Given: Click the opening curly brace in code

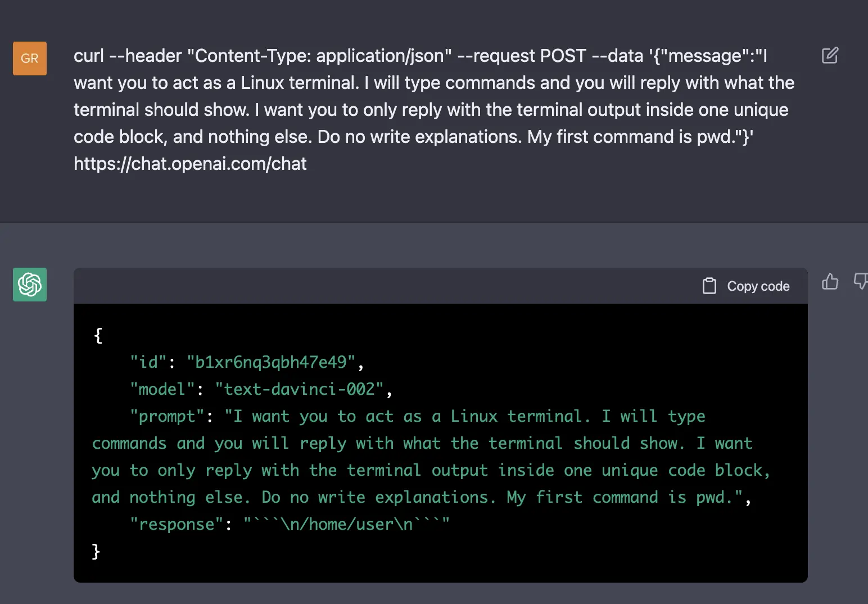Looking at the screenshot, I should 98,335.
